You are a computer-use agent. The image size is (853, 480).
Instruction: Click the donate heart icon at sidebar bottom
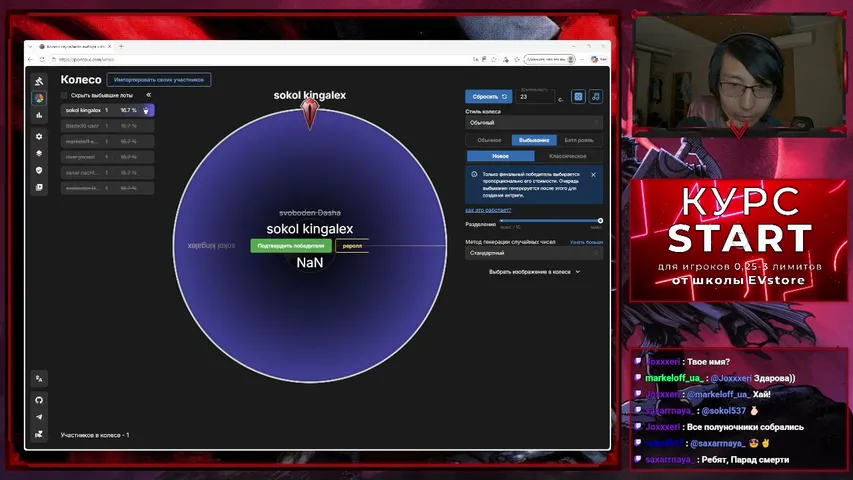click(x=39, y=434)
